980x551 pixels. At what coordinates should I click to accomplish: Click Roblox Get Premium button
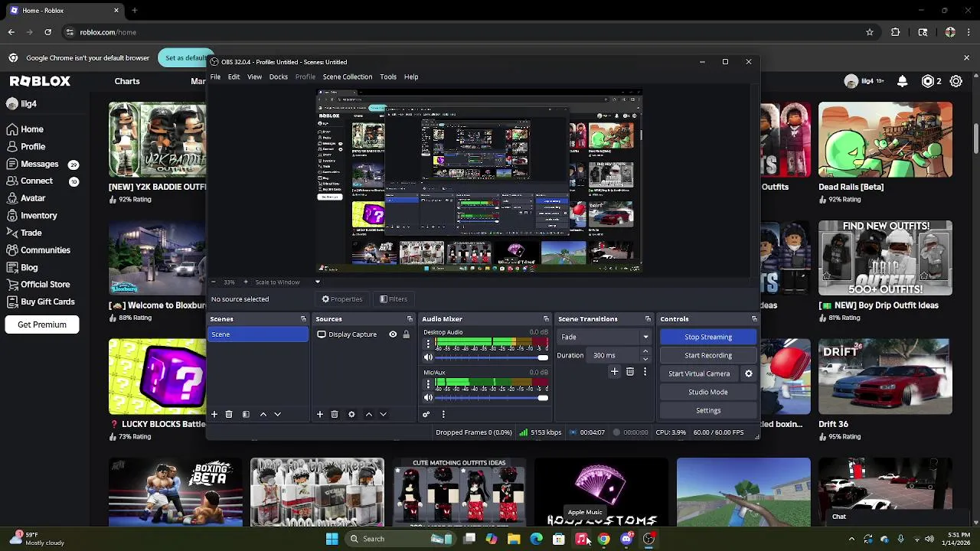42,324
